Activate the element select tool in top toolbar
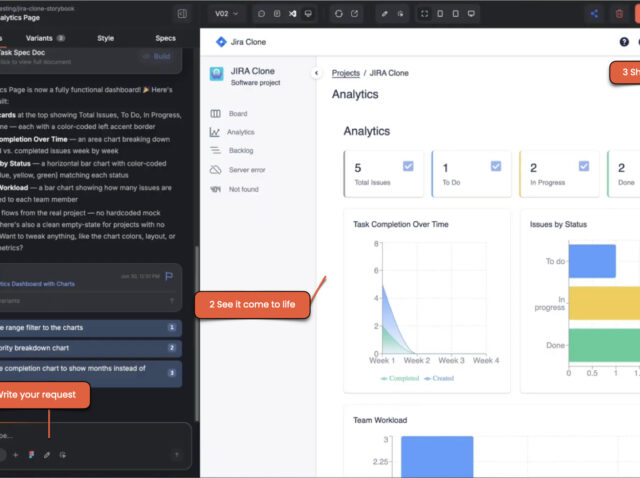This screenshot has width=640, height=478. [400, 14]
